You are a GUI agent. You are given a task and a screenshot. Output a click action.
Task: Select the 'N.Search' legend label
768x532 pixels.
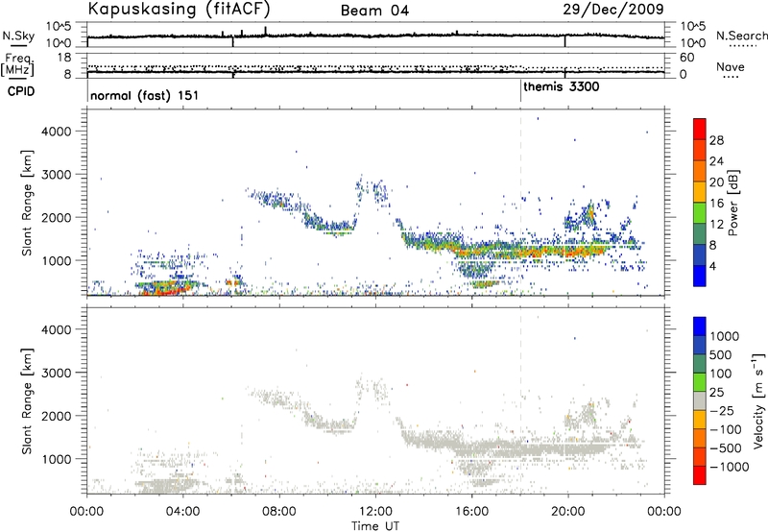[x=742, y=36]
